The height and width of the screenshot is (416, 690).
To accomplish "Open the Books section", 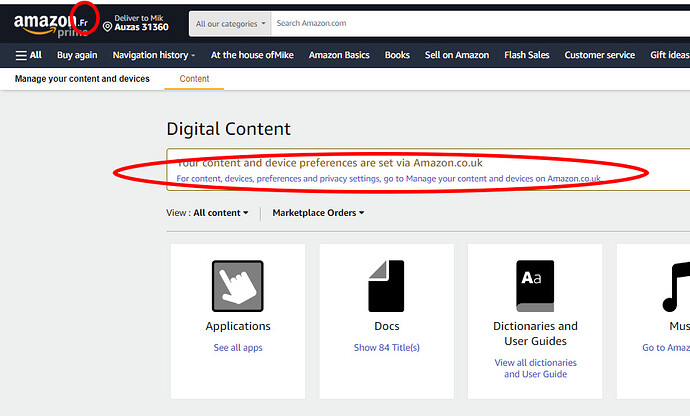I will [x=397, y=55].
